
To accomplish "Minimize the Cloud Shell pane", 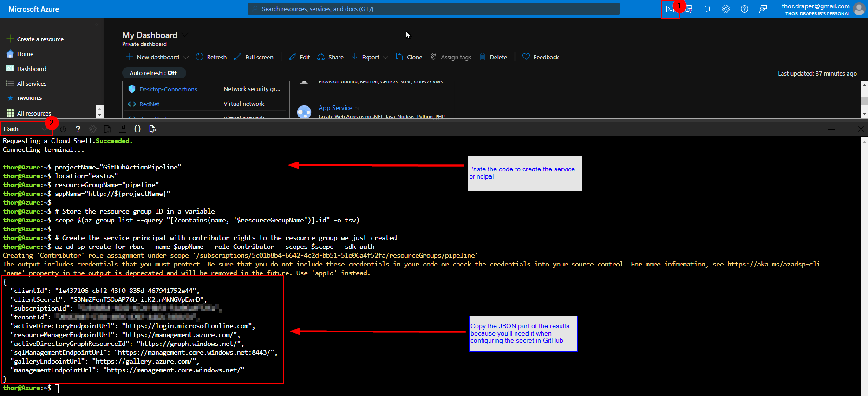I will click(x=831, y=129).
